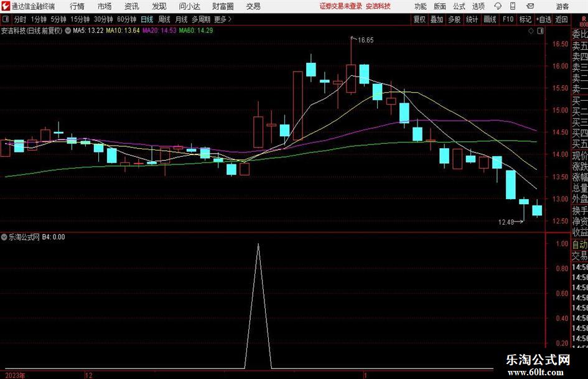Viewport: 588px width, 379px height.
Task: Switch to 月线 monthly period
Action: [x=182, y=19]
